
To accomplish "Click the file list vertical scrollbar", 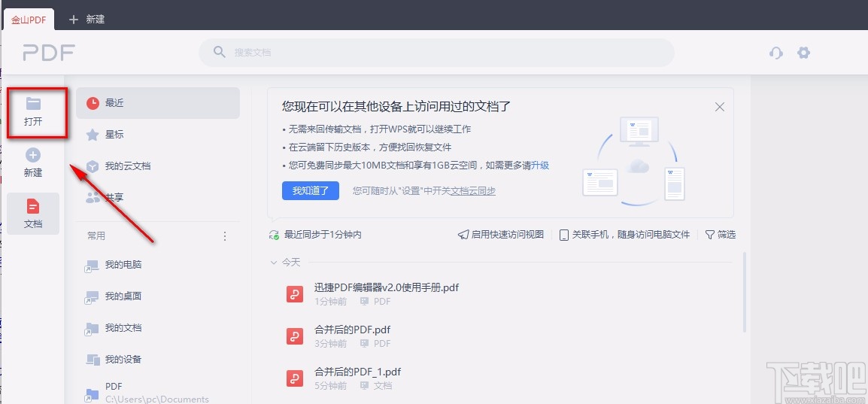I will (744, 292).
